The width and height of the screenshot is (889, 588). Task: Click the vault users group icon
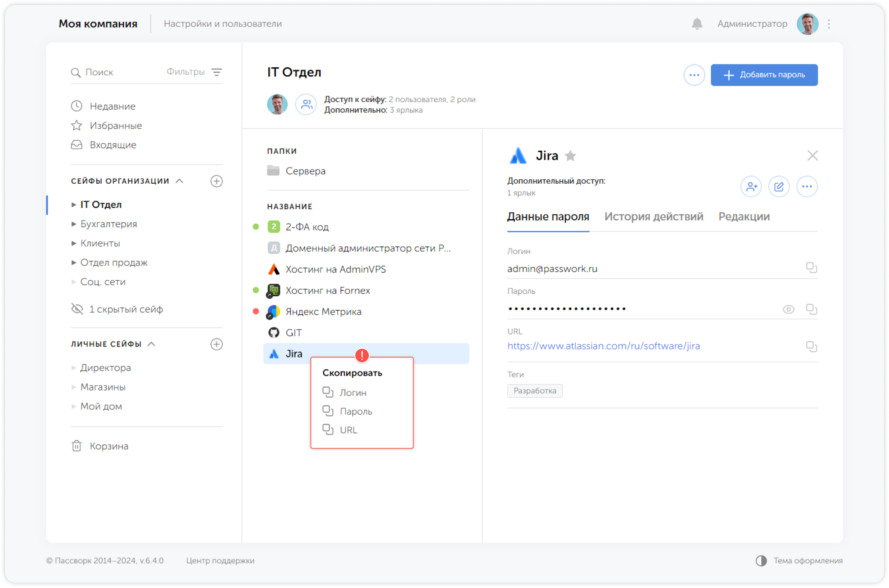(x=306, y=104)
